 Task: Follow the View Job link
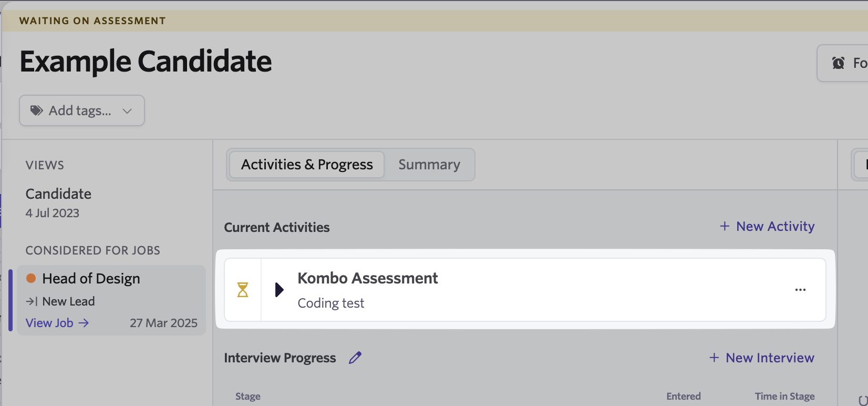pos(57,323)
